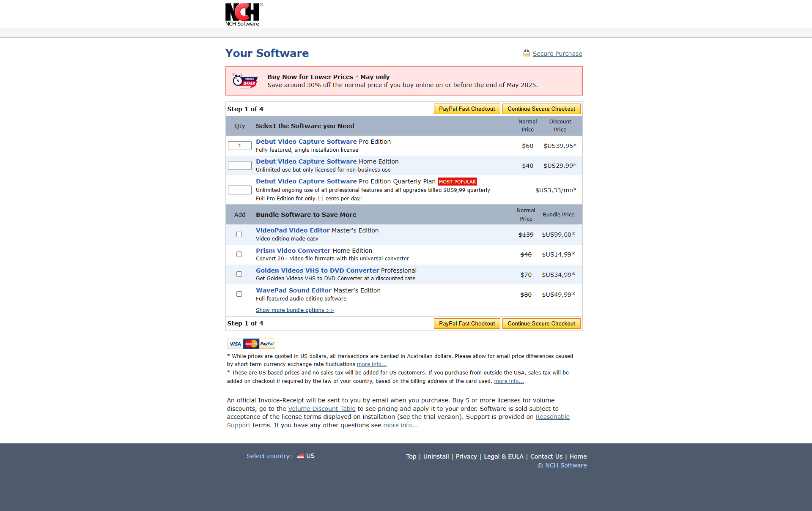Click the Visa card icon
Screen dimensions: 812x511
click(x=235, y=344)
